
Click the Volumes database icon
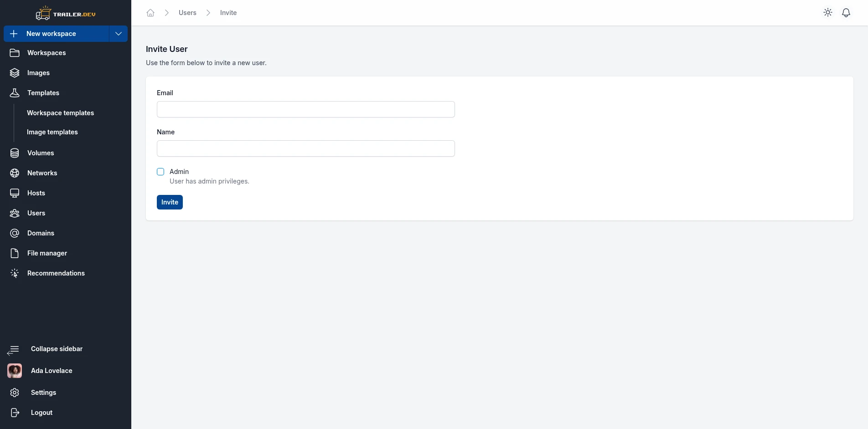click(15, 153)
